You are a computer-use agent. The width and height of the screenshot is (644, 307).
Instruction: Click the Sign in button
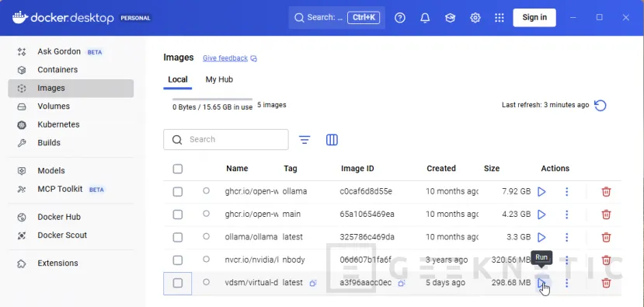(534, 18)
